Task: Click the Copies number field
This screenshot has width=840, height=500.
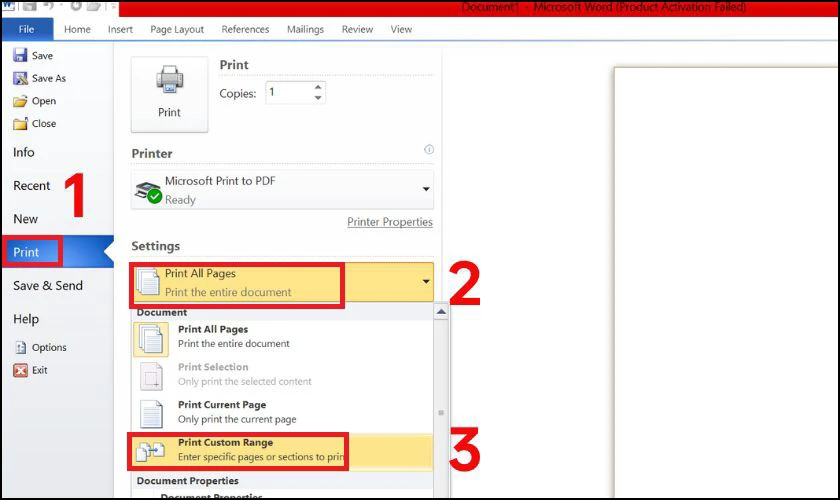Action: 289,93
